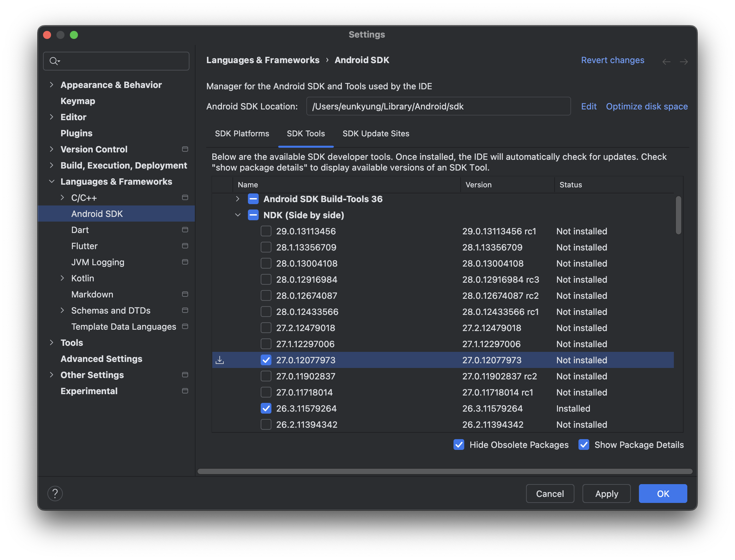Screen dimensions: 735x560
Task: Expand Android SDK Build-Tools 36 row
Action: click(x=237, y=199)
